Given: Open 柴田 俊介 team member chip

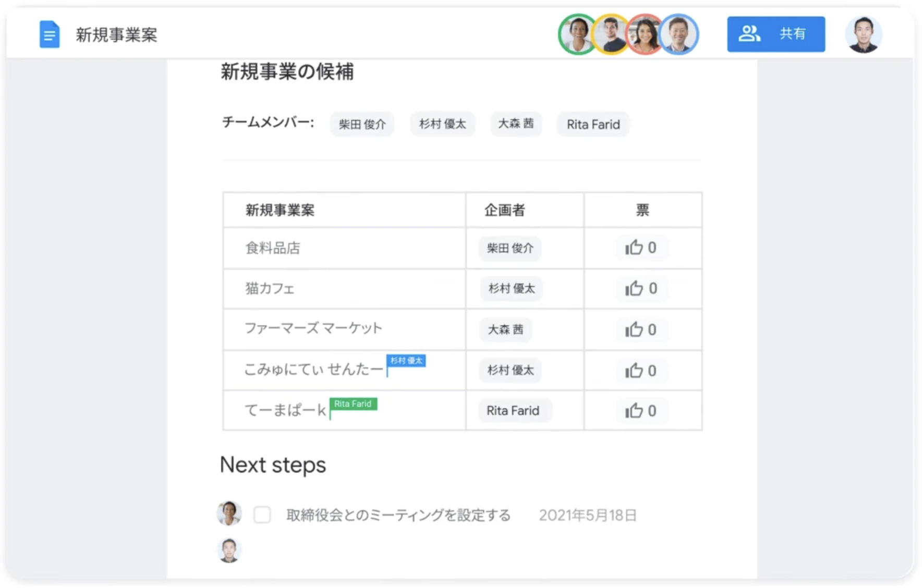Looking at the screenshot, I should click(x=362, y=124).
